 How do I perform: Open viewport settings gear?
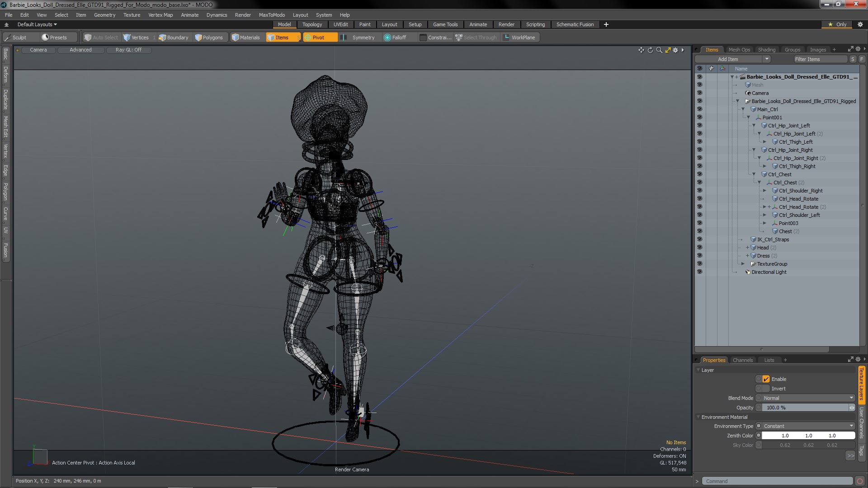click(675, 50)
